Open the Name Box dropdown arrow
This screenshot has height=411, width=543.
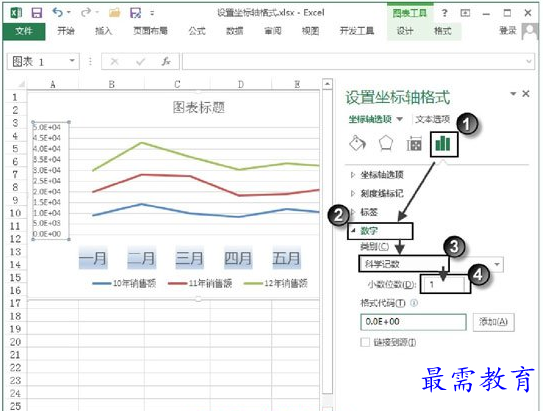[72, 61]
